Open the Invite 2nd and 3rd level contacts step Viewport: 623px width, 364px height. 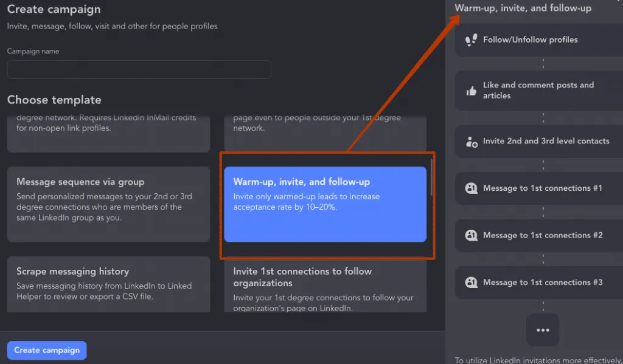point(539,142)
